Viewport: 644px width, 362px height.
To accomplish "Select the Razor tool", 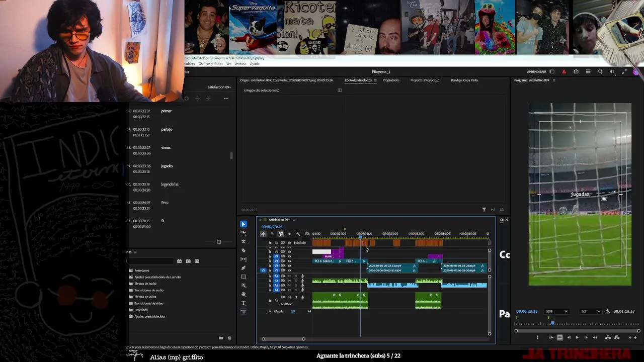I will tap(244, 250).
